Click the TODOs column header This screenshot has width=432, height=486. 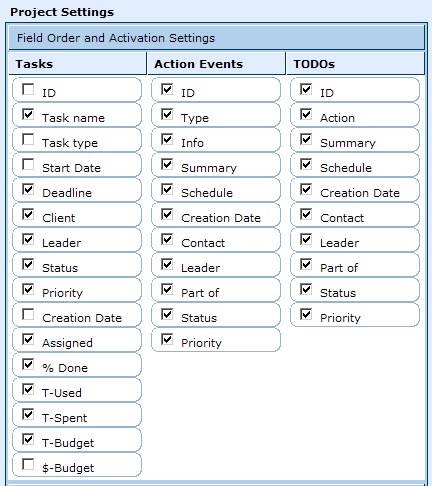(355, 63)
